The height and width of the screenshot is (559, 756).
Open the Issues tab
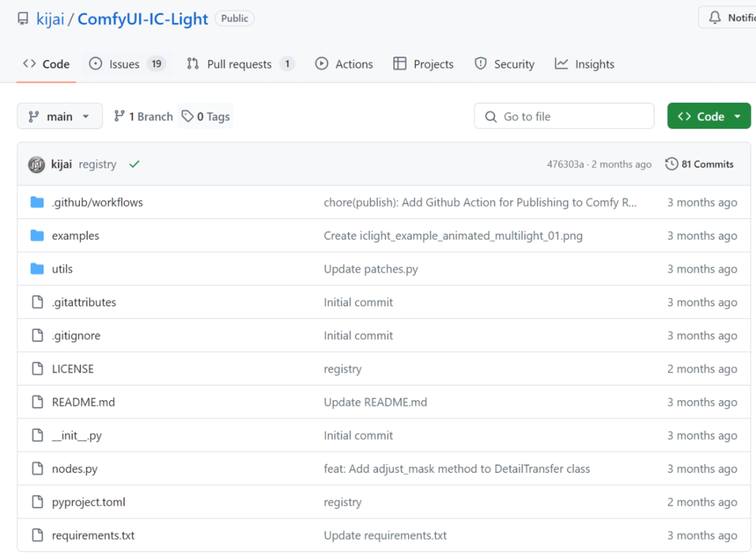point(128,64)
